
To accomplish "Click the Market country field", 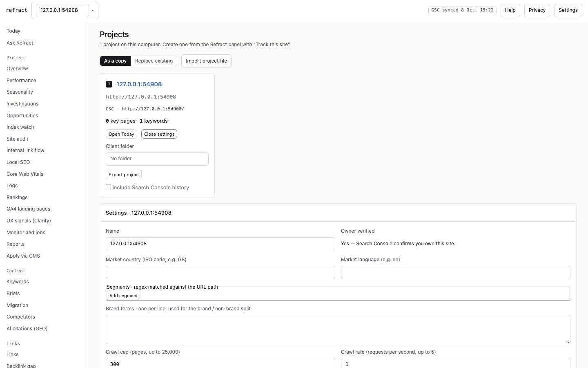I will click(x=220, y=273).
